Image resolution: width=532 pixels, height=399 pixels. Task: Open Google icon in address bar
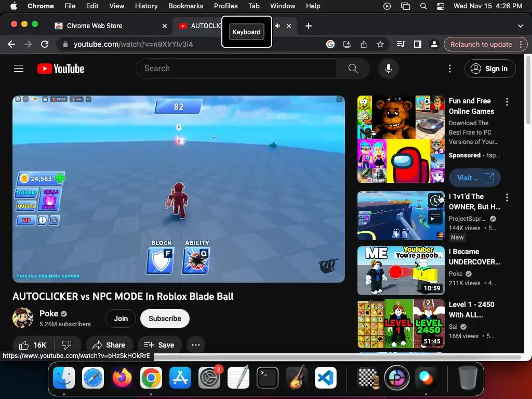coord(330,45)
